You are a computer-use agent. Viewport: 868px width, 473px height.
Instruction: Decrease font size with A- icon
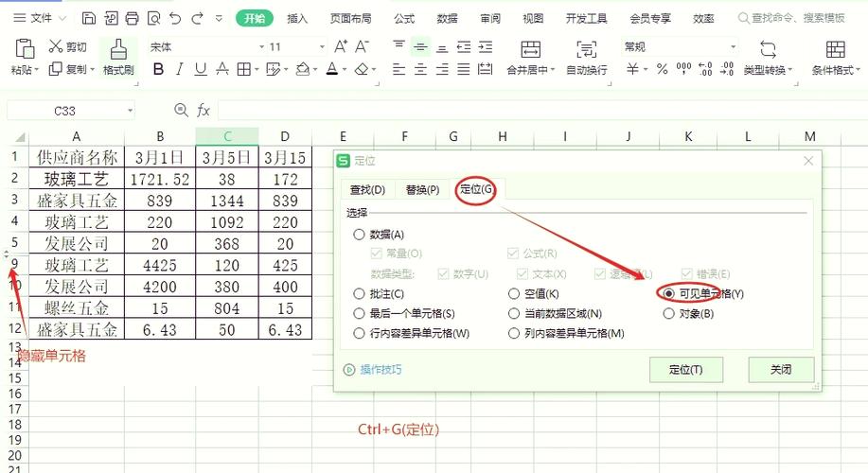[x=362, y=46]
